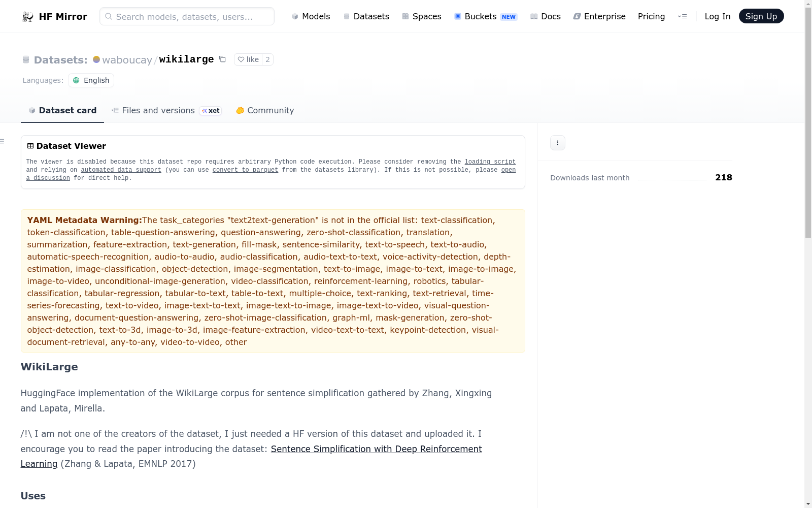The width and height of the screenshot is (812, 508).
Task: Open the Models page
Action: (311, 17)
